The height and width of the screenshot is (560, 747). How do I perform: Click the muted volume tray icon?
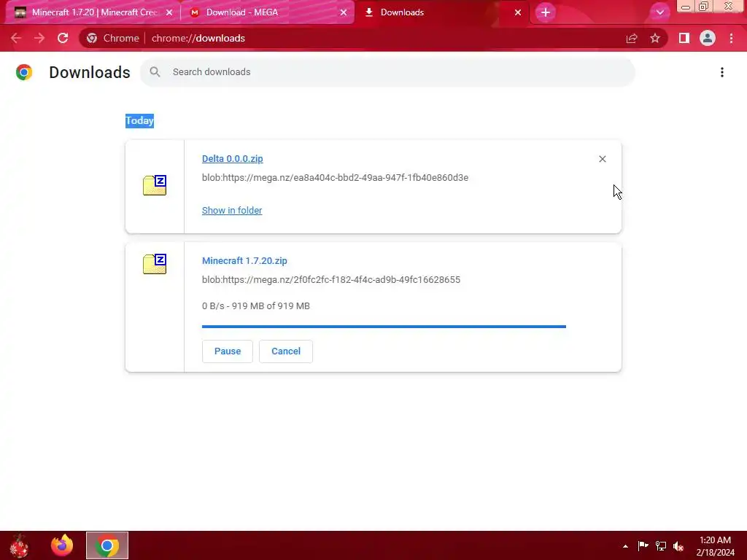tap(678, 545)
